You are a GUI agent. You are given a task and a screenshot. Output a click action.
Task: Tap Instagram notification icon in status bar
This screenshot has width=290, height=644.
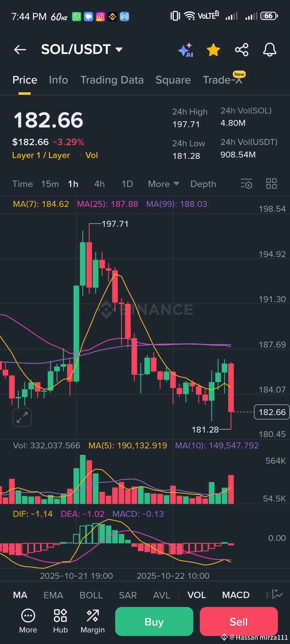100,17
